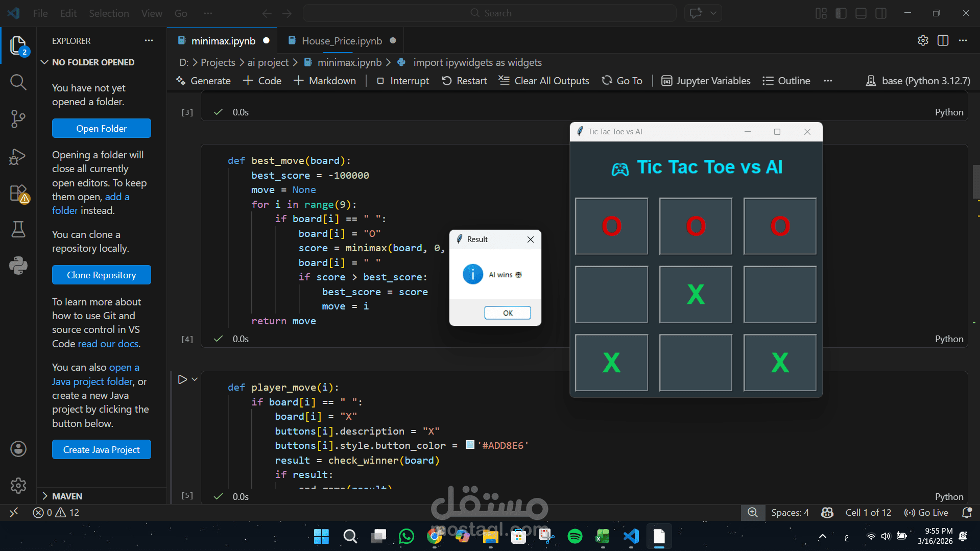Open the Run and Debug panel
The height and width of the screenshot is (551, 980).
18,156
